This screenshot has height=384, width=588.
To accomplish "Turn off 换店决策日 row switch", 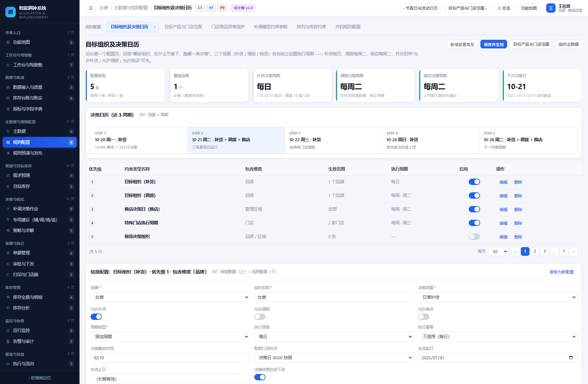I will [474, 209].
